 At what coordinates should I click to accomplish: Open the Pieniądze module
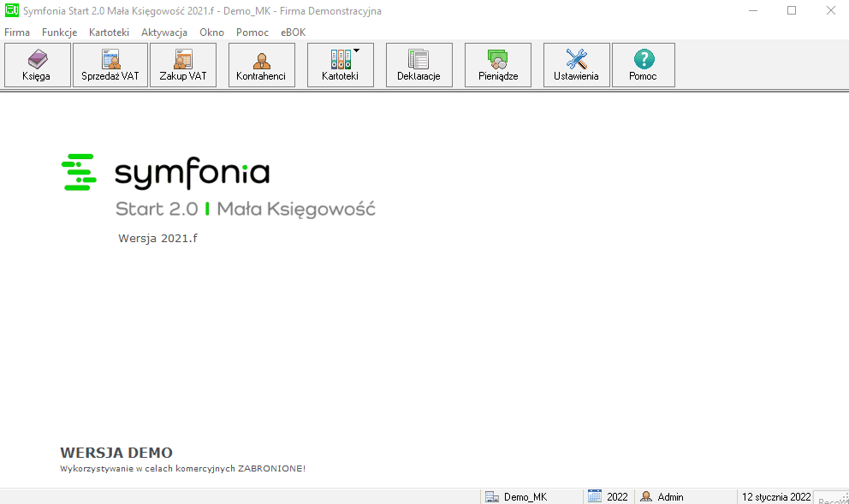pyautogui.click(x=498, y=65)
